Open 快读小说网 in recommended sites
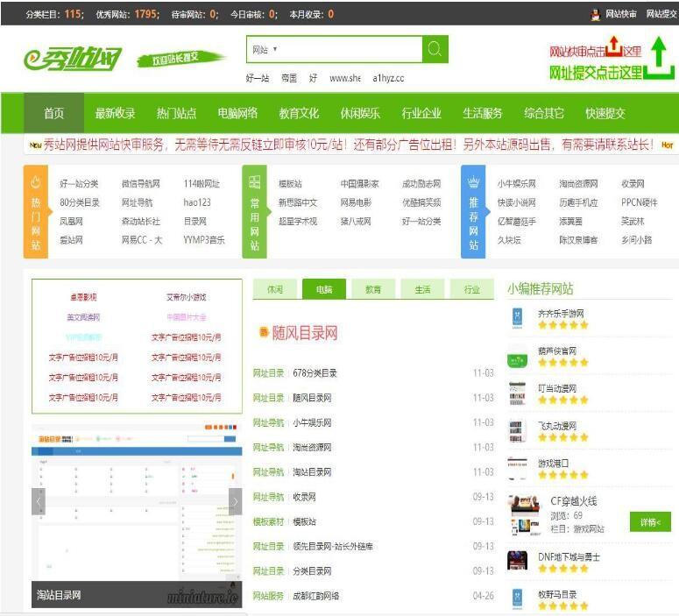The width and height of the screenshot is (679, 616). (x=517, y=202)
